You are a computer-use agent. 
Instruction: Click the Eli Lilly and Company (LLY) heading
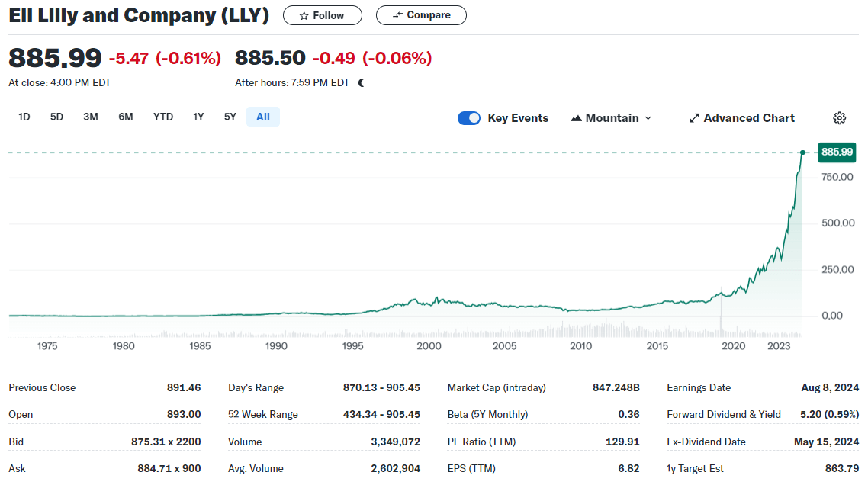pyautogui.click(x=139, y=15)
